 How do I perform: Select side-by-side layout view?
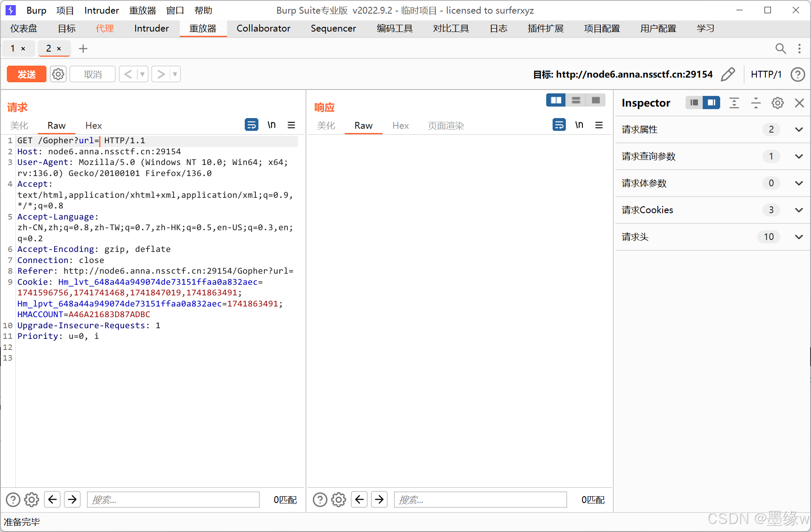(x=556, y=100)
